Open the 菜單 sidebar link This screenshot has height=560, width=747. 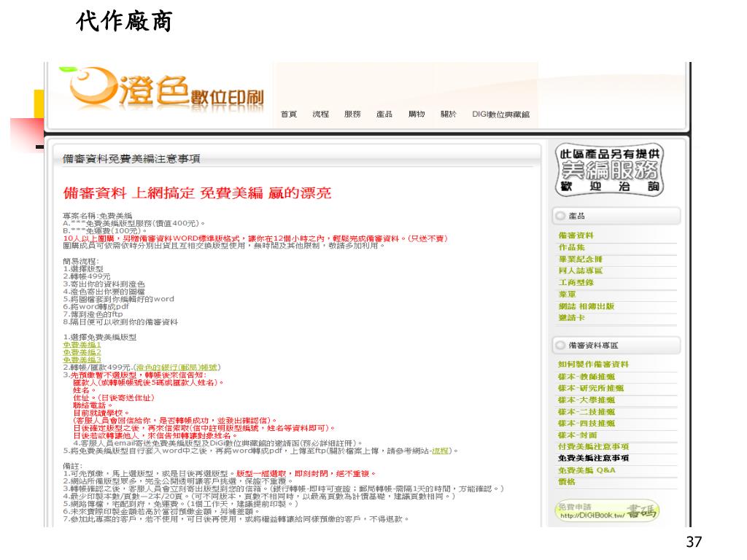[568, 295]
